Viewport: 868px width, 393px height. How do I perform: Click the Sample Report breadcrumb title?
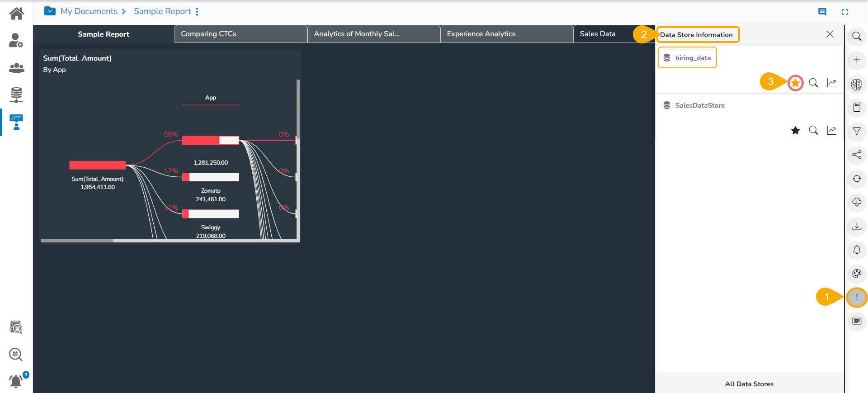(x=162, y=11)
